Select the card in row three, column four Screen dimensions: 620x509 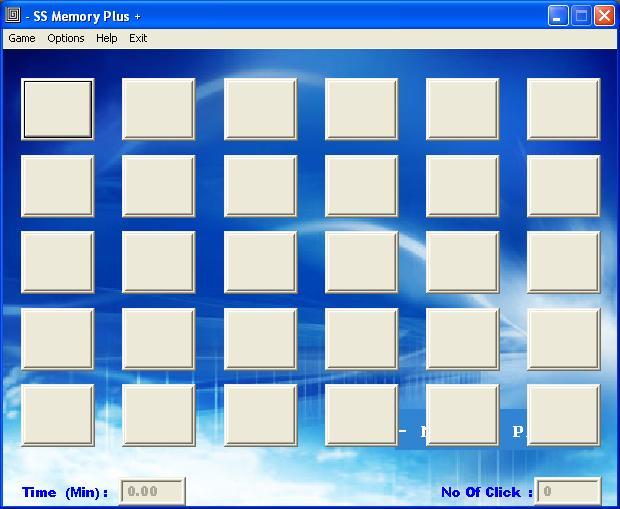(361, 262)
